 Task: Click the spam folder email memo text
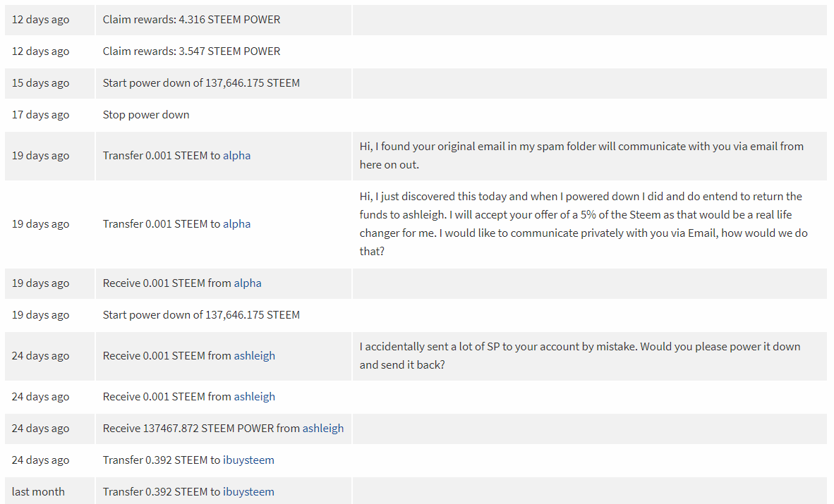[x=581, y=156]
